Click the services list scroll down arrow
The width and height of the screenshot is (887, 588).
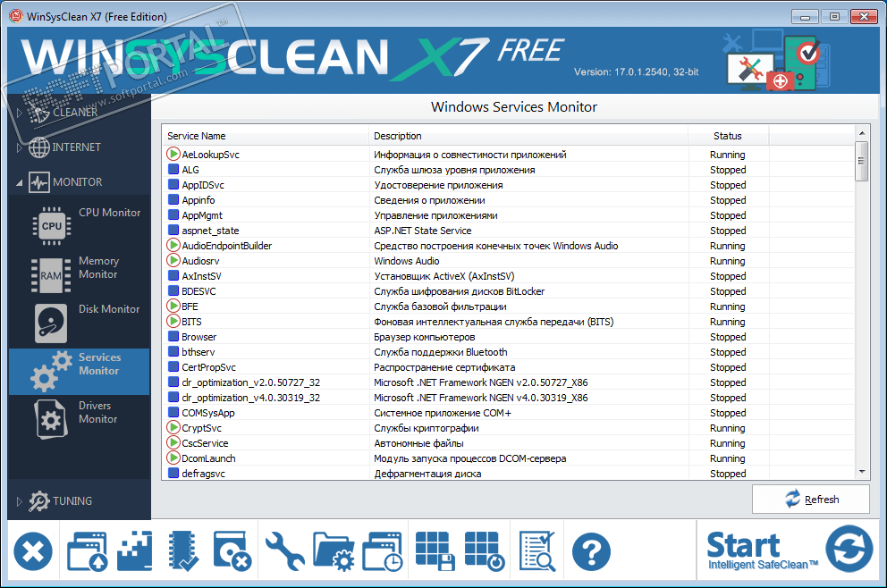click(862, 472)
